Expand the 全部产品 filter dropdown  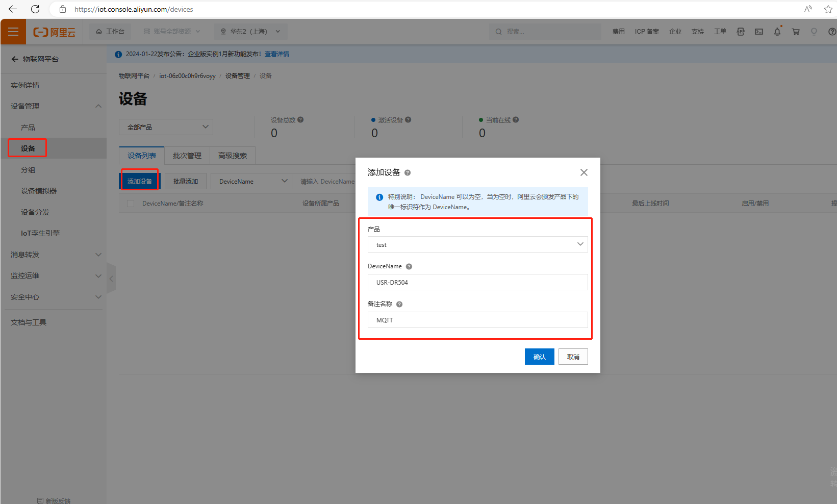(x=166, y=127)
